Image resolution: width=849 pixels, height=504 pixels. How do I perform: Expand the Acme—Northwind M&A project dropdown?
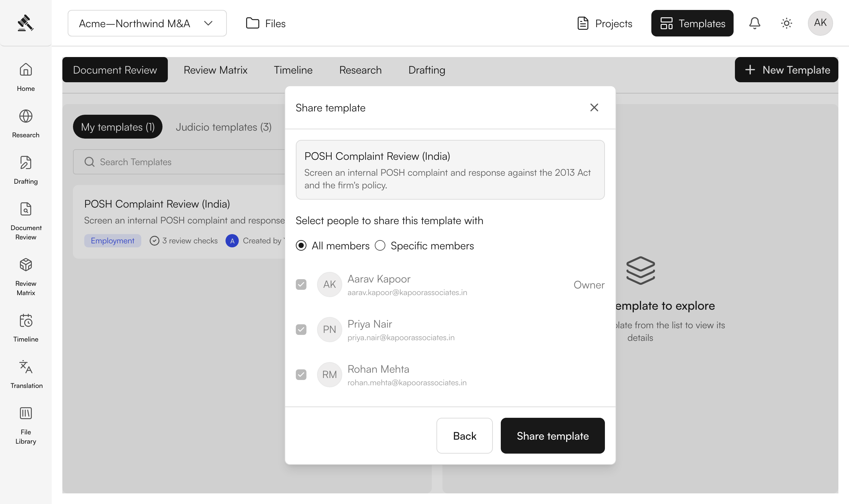[147, 23]
